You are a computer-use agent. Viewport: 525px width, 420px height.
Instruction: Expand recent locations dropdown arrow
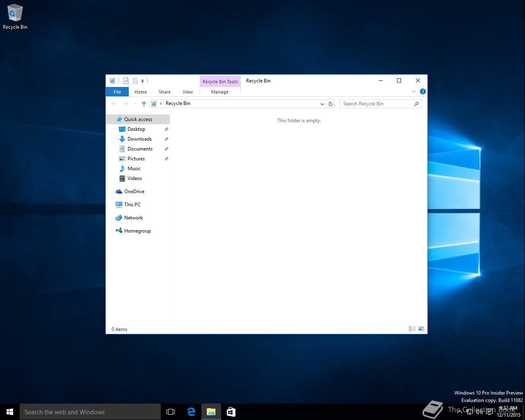(135, 104)
